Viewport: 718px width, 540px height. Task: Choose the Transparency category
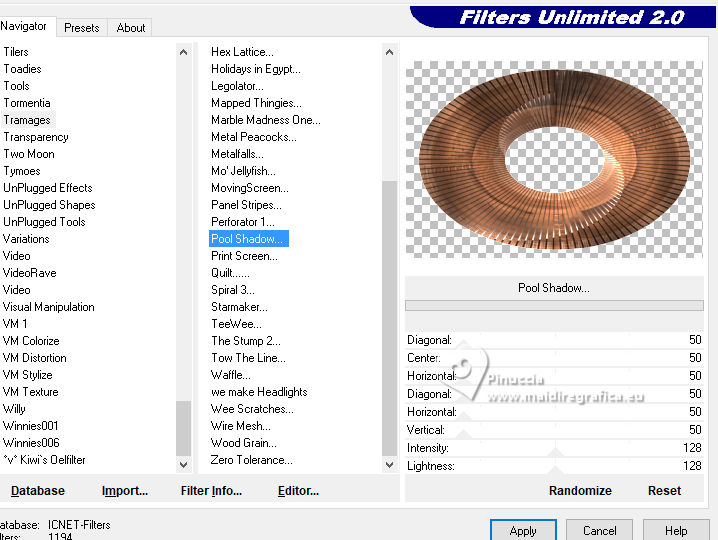tap(36, 137)
